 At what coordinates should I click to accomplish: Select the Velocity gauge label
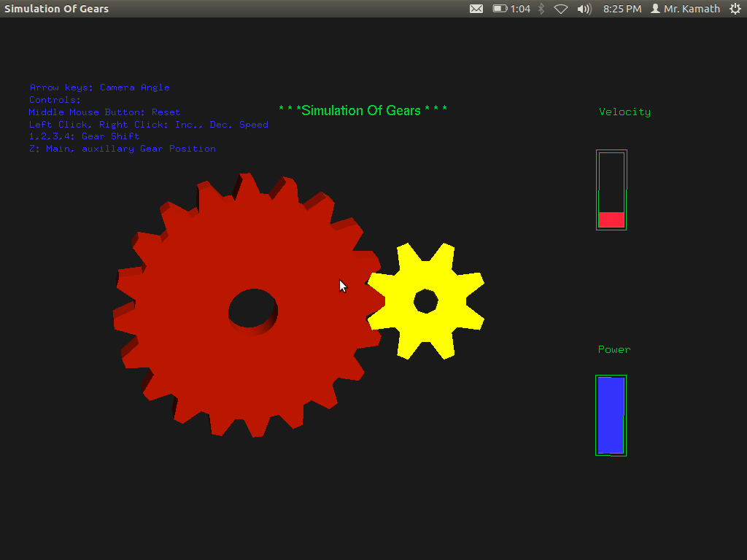[x=624, y=112]
